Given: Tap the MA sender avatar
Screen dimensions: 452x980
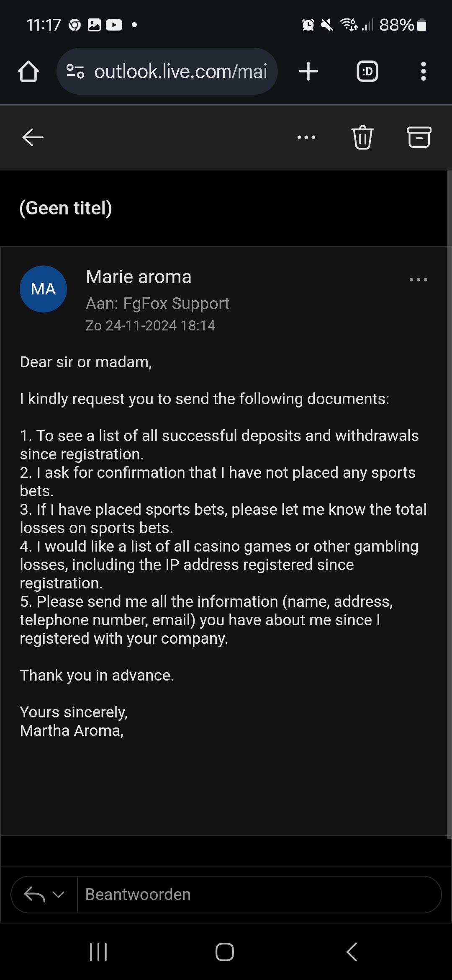Looking at the screenshot, I should 43,289.
